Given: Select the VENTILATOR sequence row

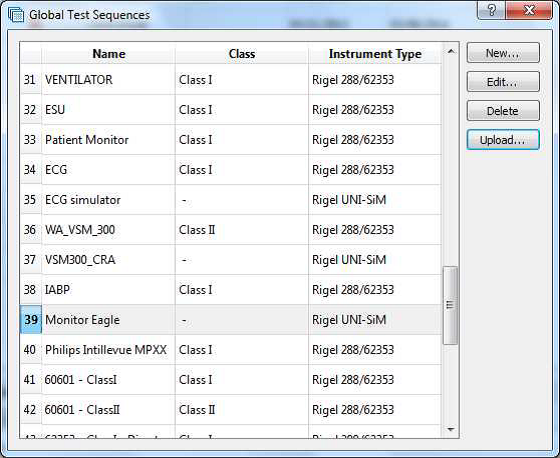Looking at the screenshot, I should coord(231,80).
